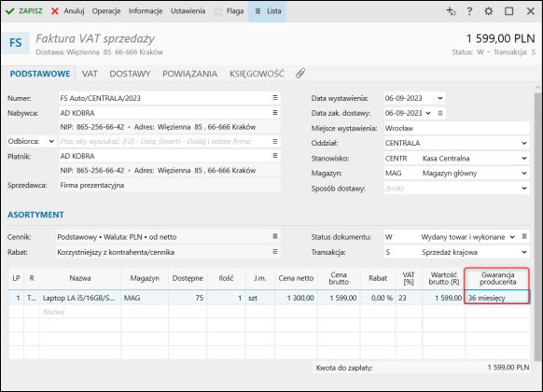Click the ZAPISZ save button

[x=24, y=11]
